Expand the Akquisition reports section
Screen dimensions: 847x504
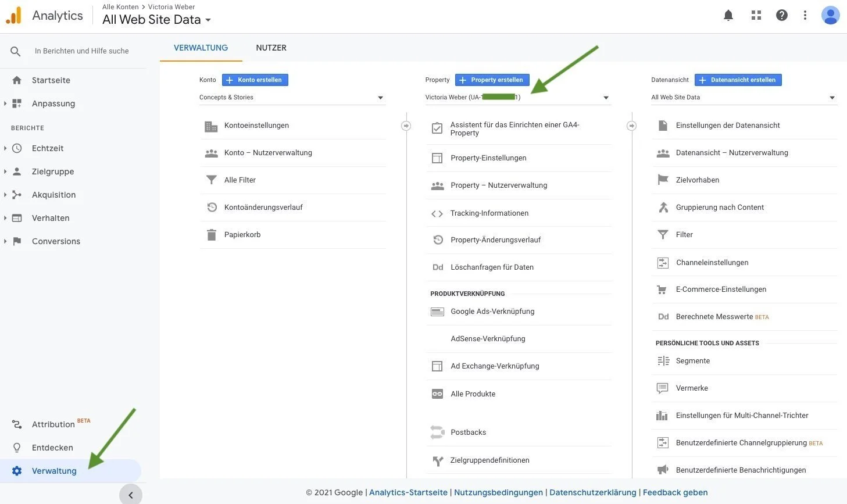tap(5, 195)
